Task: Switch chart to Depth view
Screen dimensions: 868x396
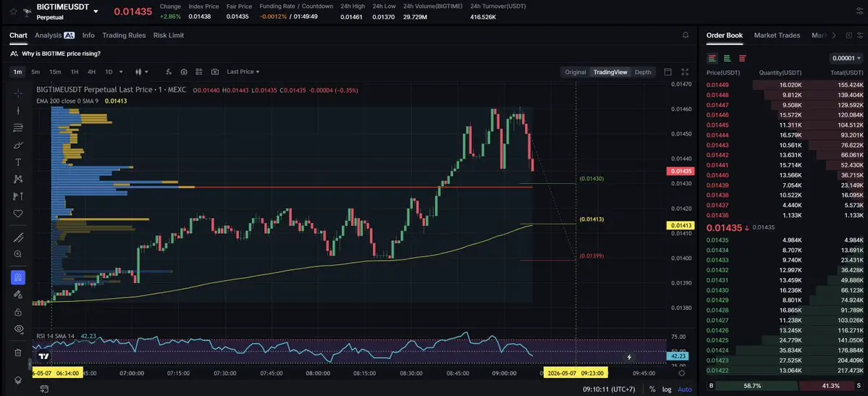Action: pos(643,72)
